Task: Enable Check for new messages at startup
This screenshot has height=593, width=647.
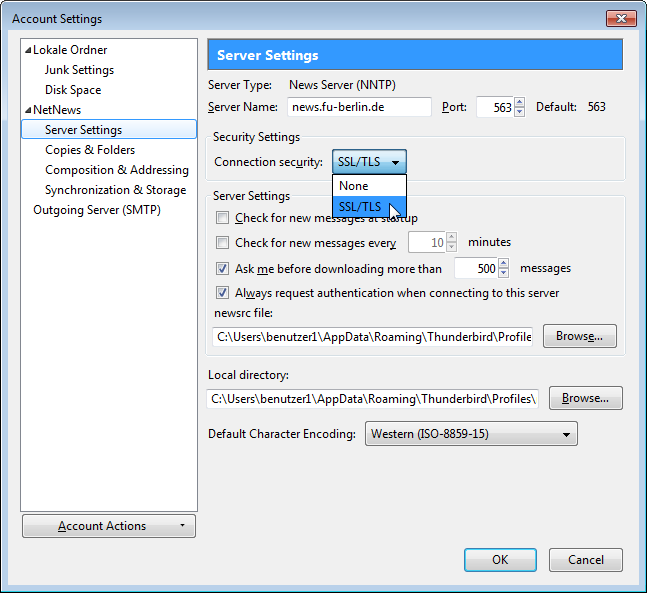Action: (x=222, y=217)
